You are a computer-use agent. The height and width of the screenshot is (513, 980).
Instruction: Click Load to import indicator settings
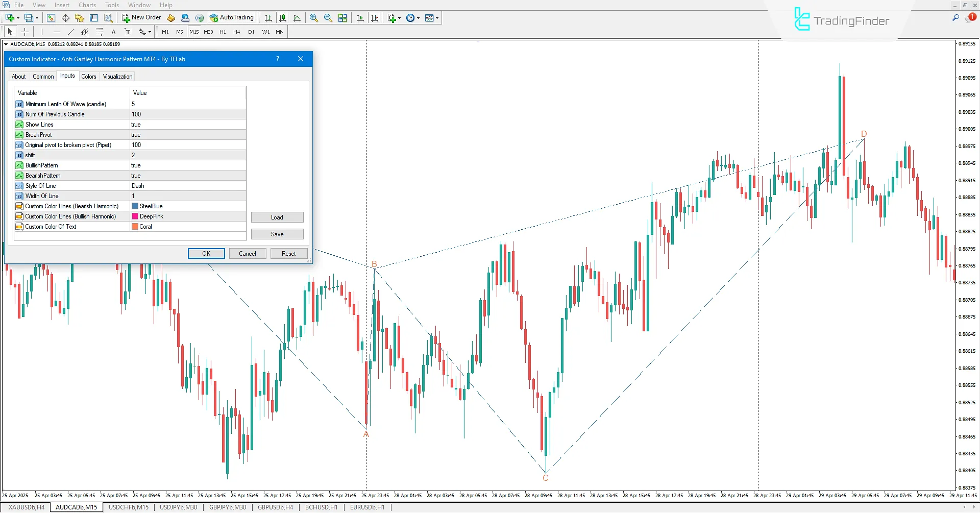point(277,217)
